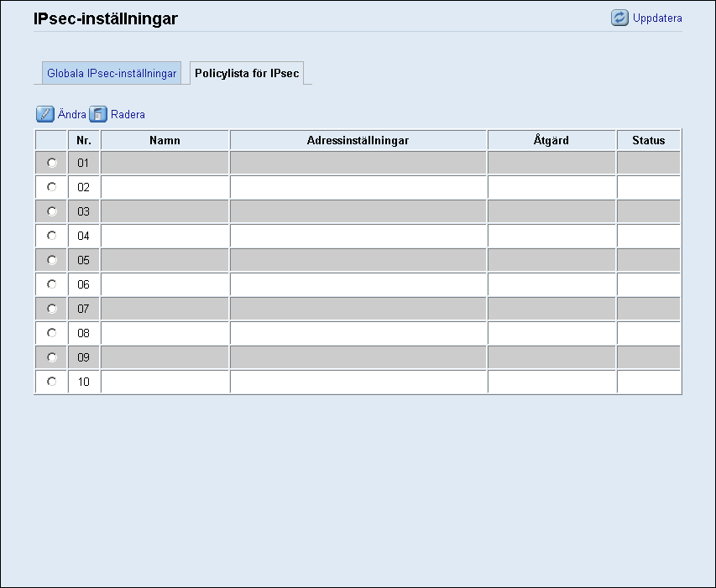Viewport: 716px width, 588px height.
Task: Click the number cell 09
Action: (84, 357)
